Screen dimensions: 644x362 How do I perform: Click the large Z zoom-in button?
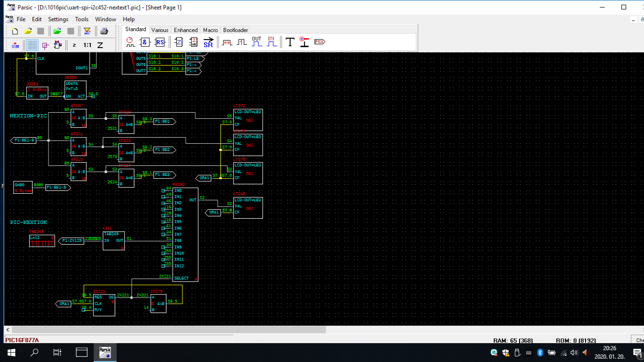tap(100, 45)
